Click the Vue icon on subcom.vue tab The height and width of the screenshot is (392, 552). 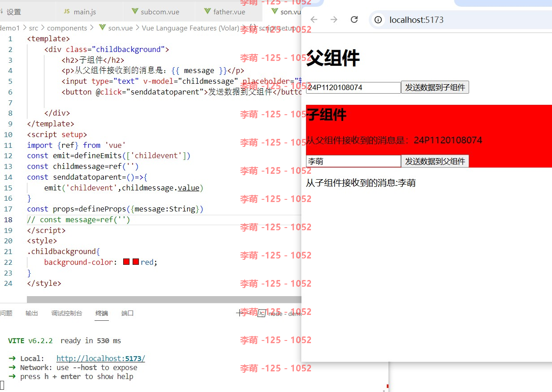pyautogui.click(x=134, y=12)
